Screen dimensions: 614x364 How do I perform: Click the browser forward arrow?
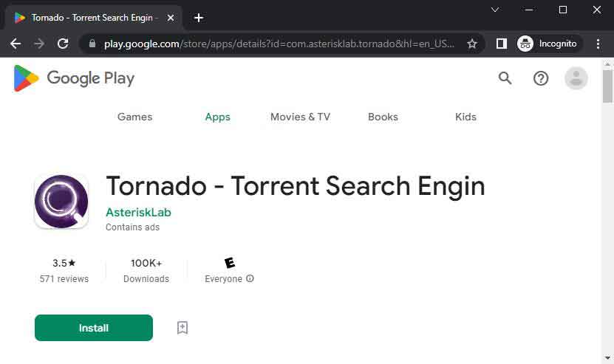(x=39, y=44)
